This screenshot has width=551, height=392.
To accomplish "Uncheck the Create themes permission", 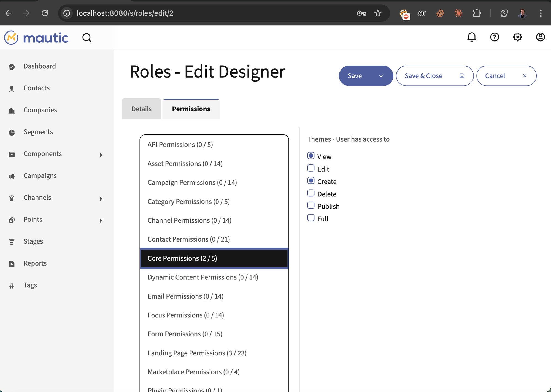I will (x=311, y=181).
